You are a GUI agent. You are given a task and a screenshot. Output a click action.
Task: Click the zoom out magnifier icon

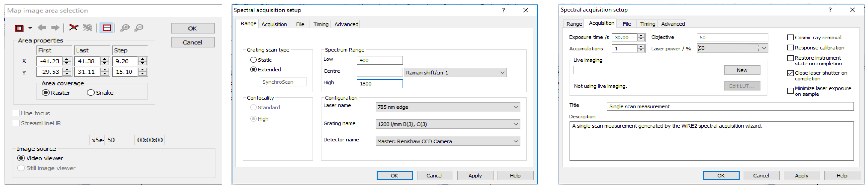coord(139,28)
